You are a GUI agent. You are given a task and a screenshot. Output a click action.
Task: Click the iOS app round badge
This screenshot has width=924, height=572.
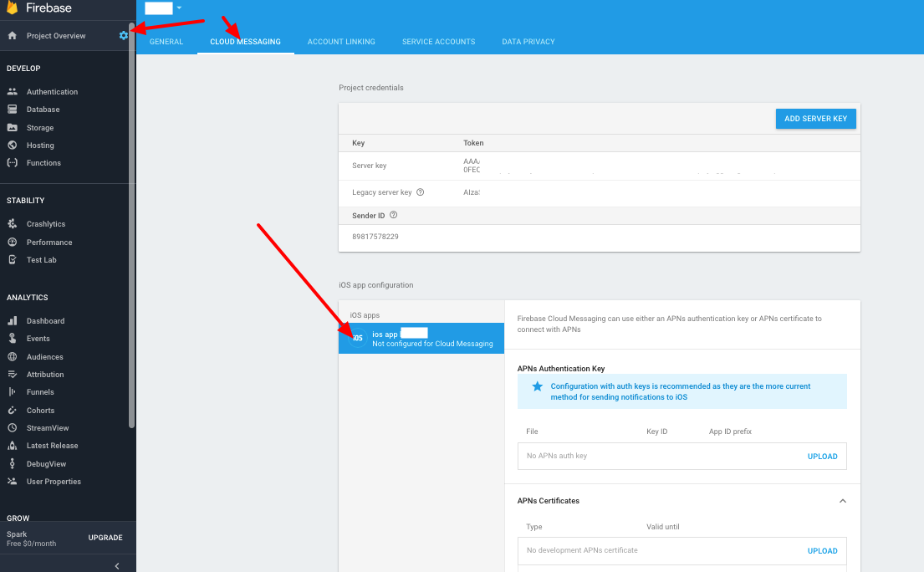tap(358, 338)
